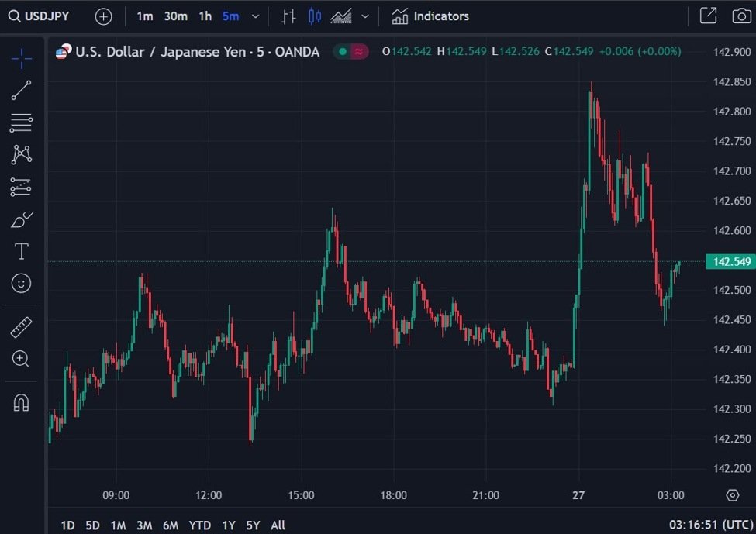
Task: Select the bars chart style icon
Action: [288, 16]
